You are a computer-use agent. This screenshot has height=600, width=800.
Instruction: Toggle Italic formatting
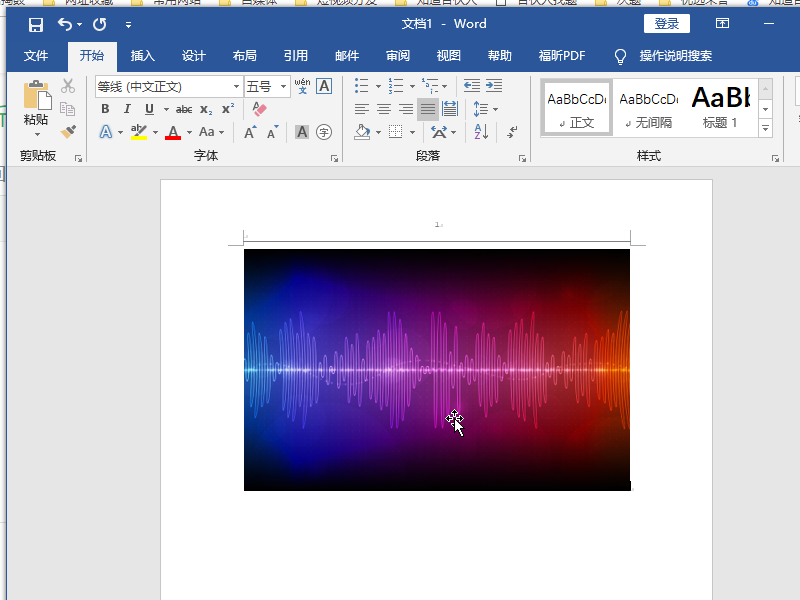click(x=127, y=109)
